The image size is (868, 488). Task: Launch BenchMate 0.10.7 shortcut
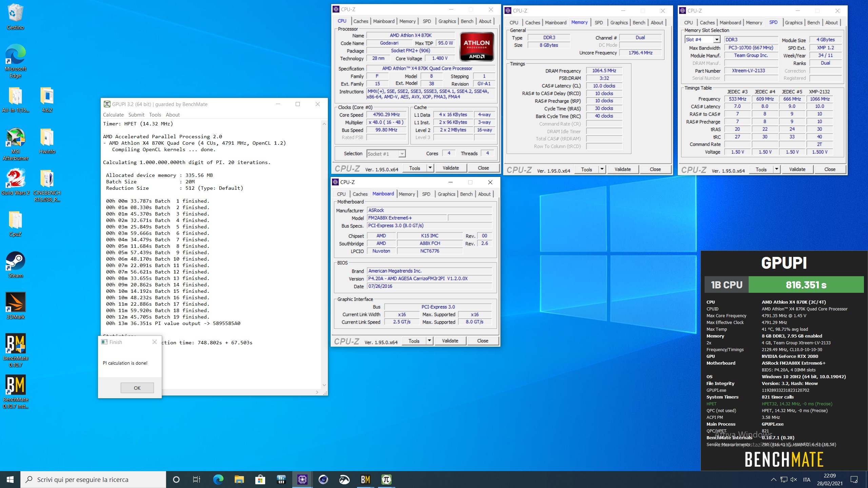coord(15,351)
